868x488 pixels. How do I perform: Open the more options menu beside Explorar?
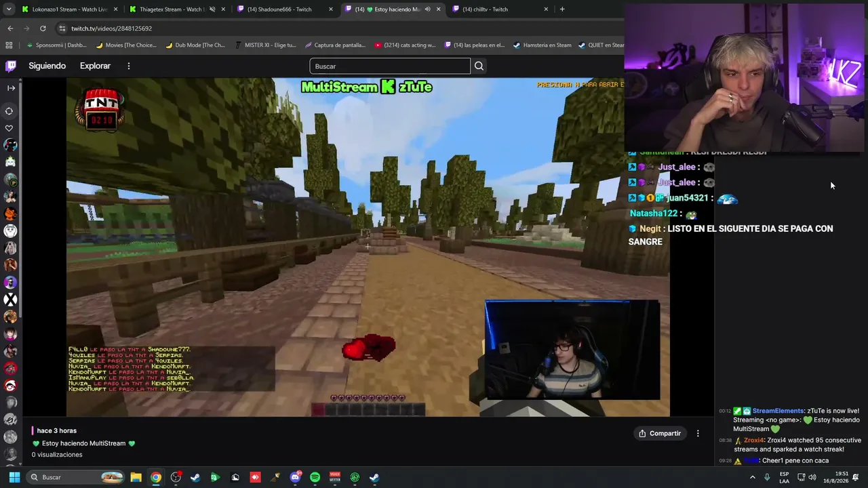tap(128, 66)
